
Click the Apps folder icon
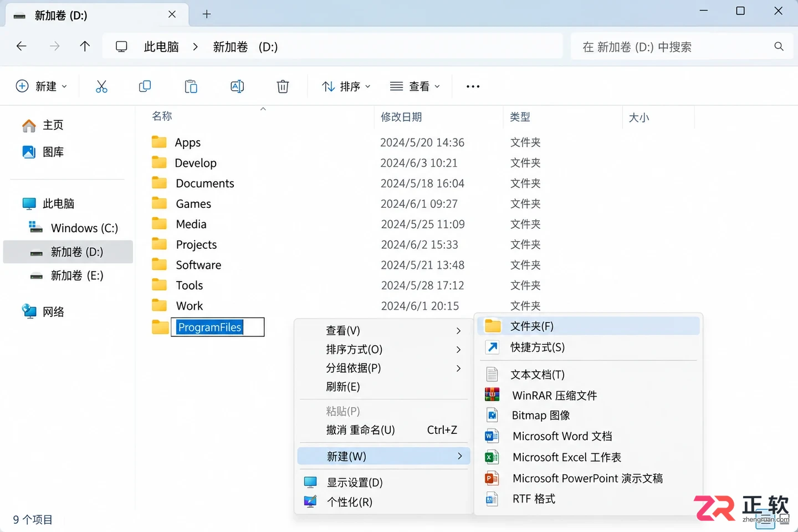pos(159,142)
